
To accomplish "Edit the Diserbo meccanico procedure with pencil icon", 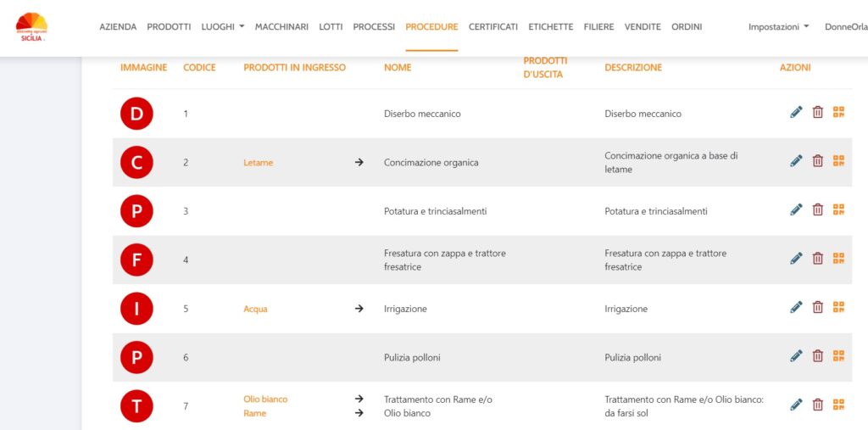I will pyautogui.click(x=796, y=113).
